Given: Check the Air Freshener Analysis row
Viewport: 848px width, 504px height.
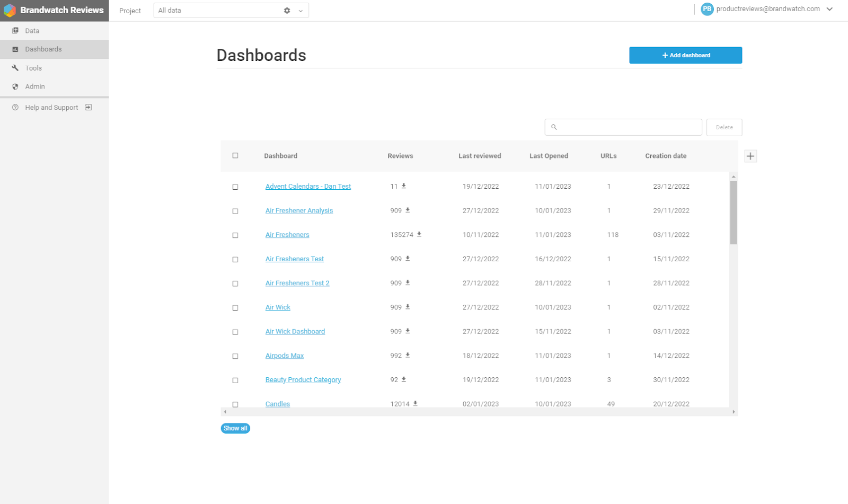Looking at the screenshot, I should [x=235, y=211].
